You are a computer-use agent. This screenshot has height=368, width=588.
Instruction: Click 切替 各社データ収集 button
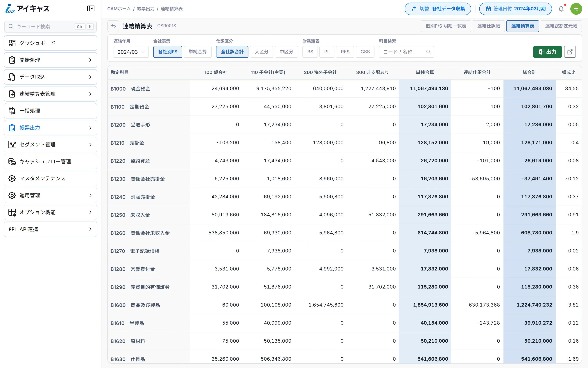[438, 9]
